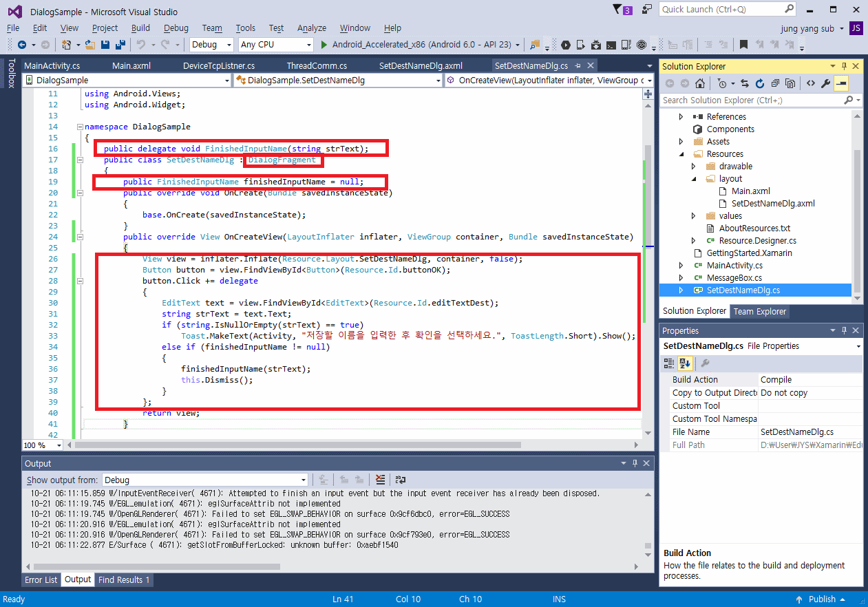This screenshot has width=868, height=607.
Task: Open the OnCreateView member dropdown
Action: coord(549,81)
